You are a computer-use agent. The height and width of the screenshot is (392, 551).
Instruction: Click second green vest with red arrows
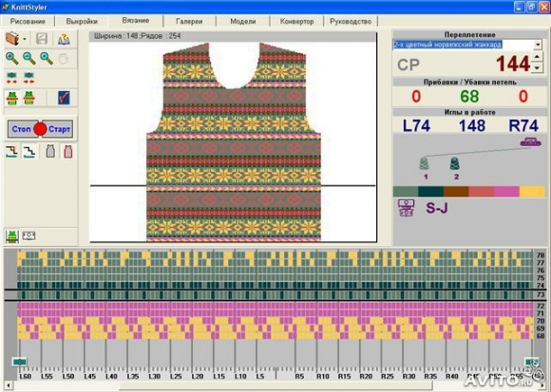(x=28, y=98)
